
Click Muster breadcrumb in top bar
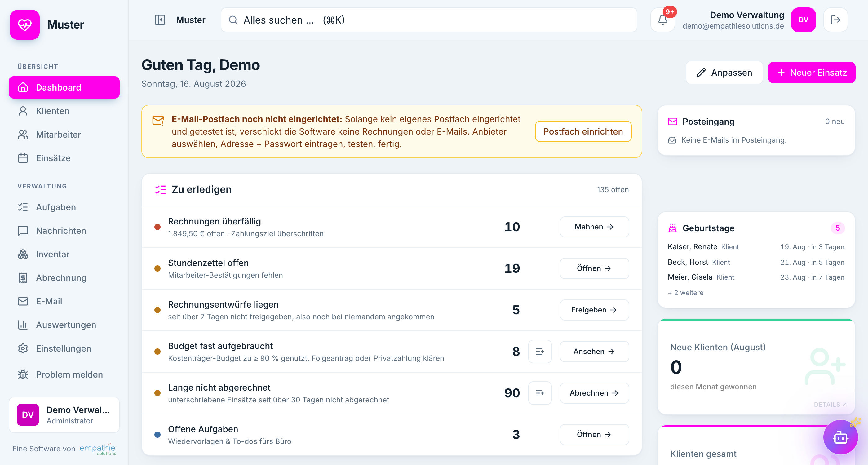pos(190,20)
